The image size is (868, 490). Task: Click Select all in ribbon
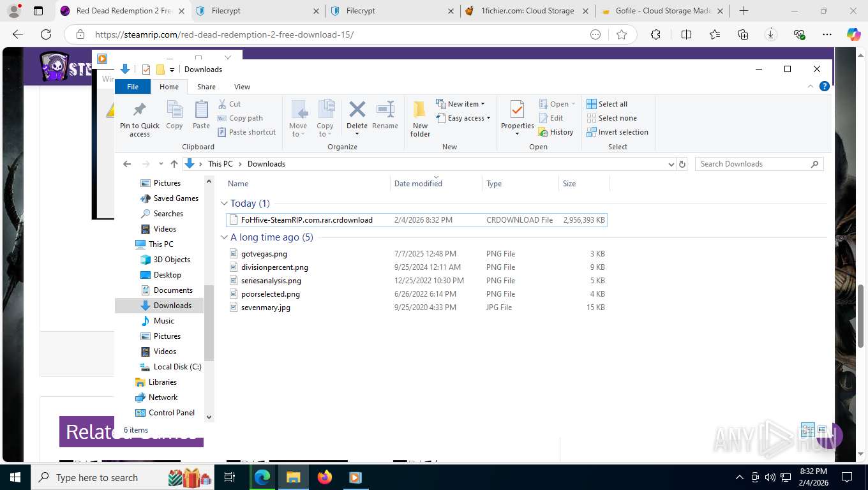607,104
